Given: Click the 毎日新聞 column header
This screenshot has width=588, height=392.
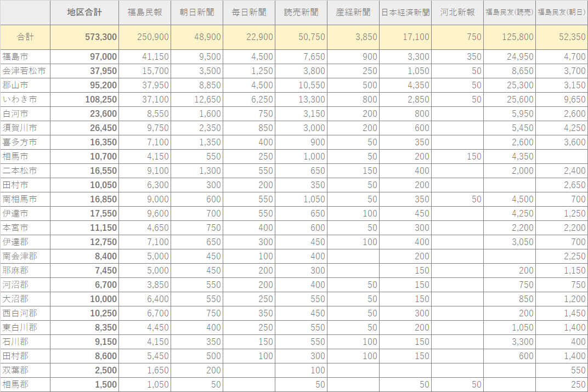Looking at the screenshot, I should coord(249,13).
